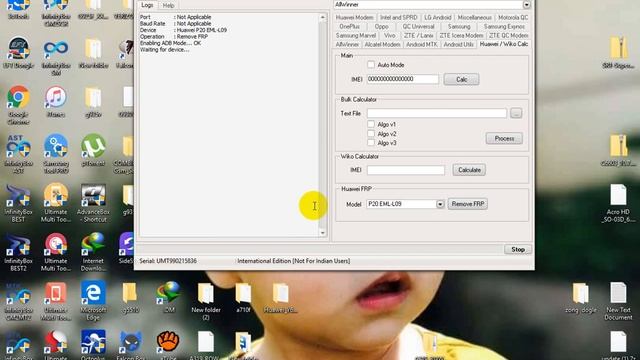Browse for text file with ... button
The height and width of the screenshot is (360, 640).
point(516,113)
